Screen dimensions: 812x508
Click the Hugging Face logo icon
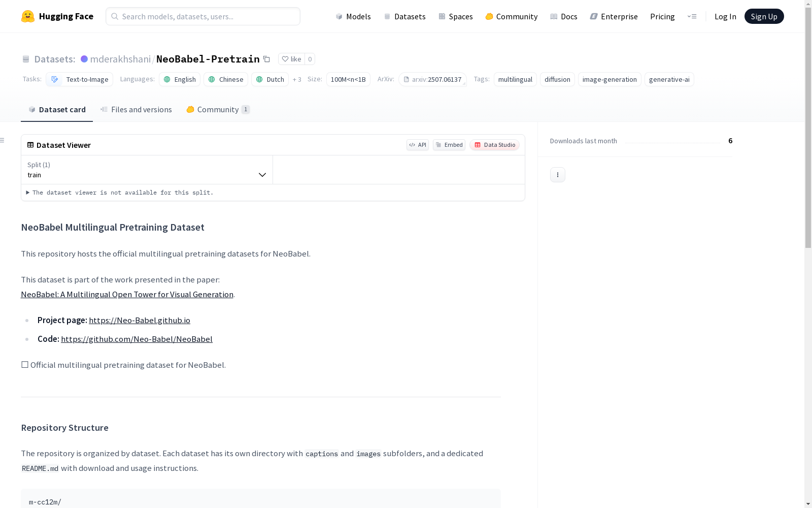[28, 16]
